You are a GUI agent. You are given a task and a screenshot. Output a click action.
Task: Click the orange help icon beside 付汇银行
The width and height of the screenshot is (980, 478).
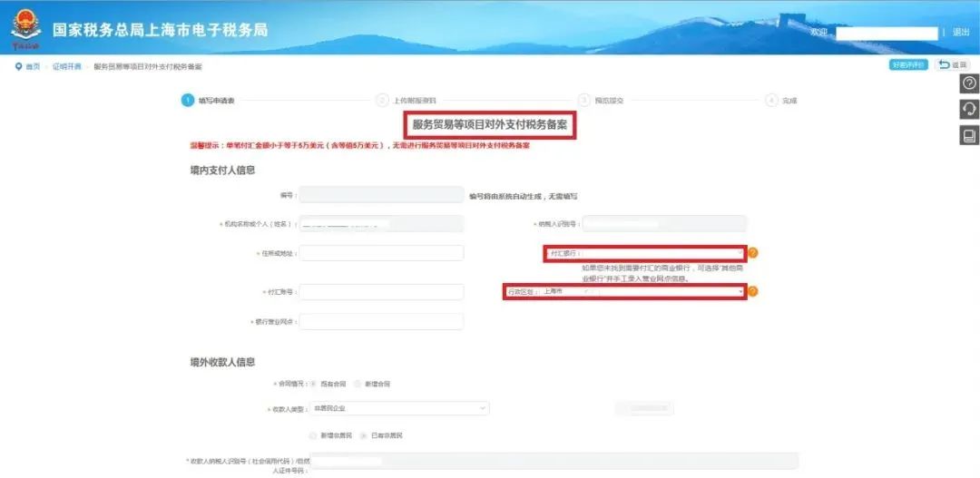(x=753, y=253)
